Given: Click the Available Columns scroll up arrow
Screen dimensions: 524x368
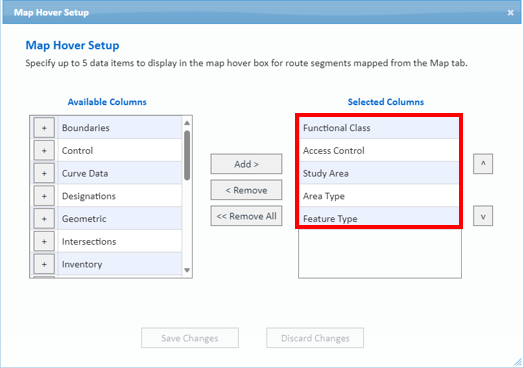Looking at the screenshot, I should pyautogui.click(x=187, y=123).
